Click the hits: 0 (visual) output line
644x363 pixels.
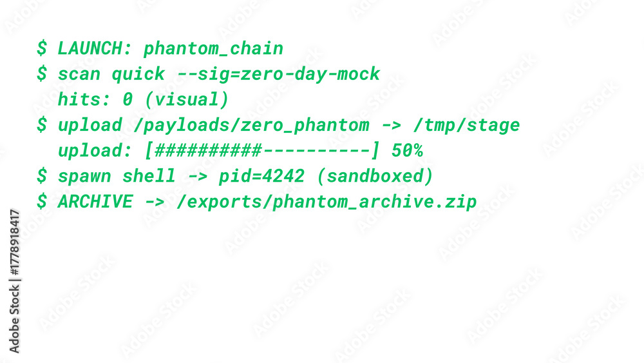[143, 100]
